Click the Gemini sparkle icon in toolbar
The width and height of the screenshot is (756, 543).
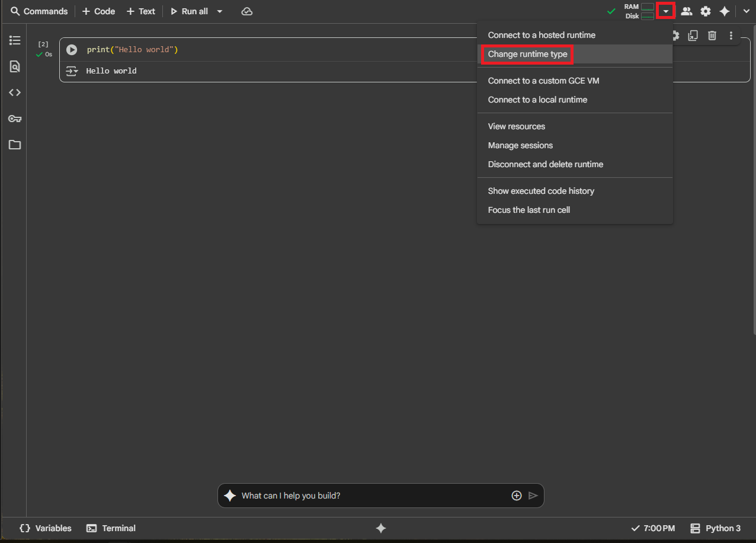724,11
